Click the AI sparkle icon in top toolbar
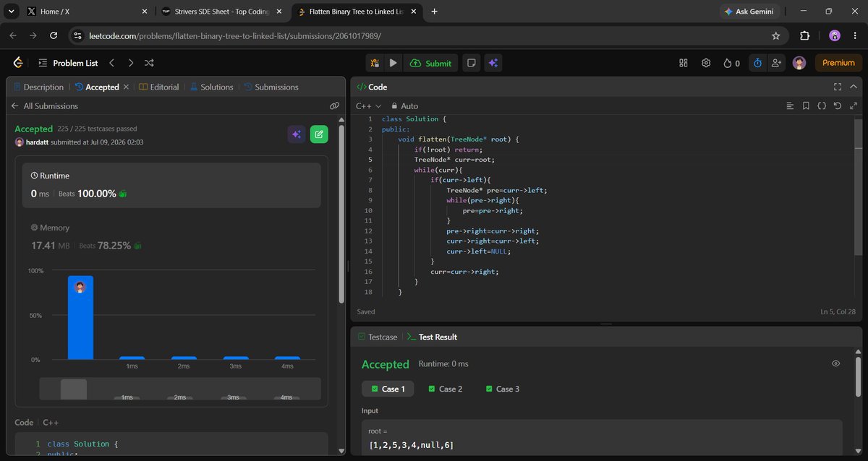This screenshot has height=461, width=868. pyautogui.click(x=493, y=63)
